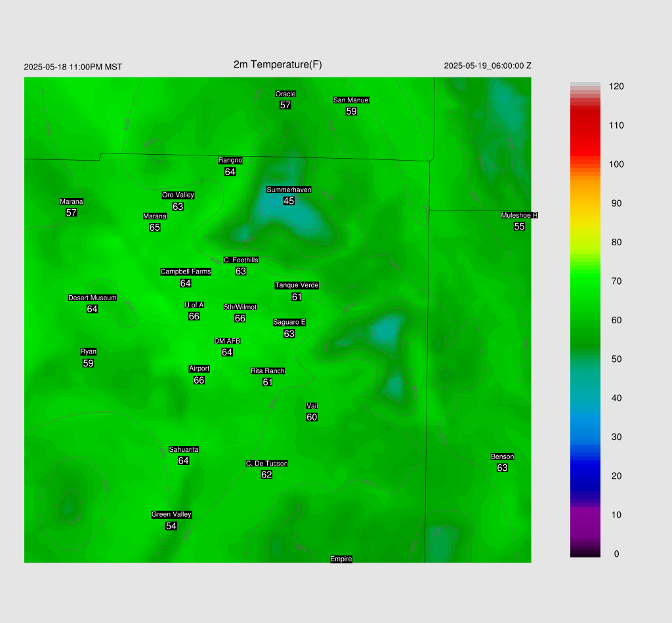Image resolution: width=672 pixels, height=623 pixels.
Task: Click the yellow band near 80 on colorbar
Action: (x=585, y=243)
